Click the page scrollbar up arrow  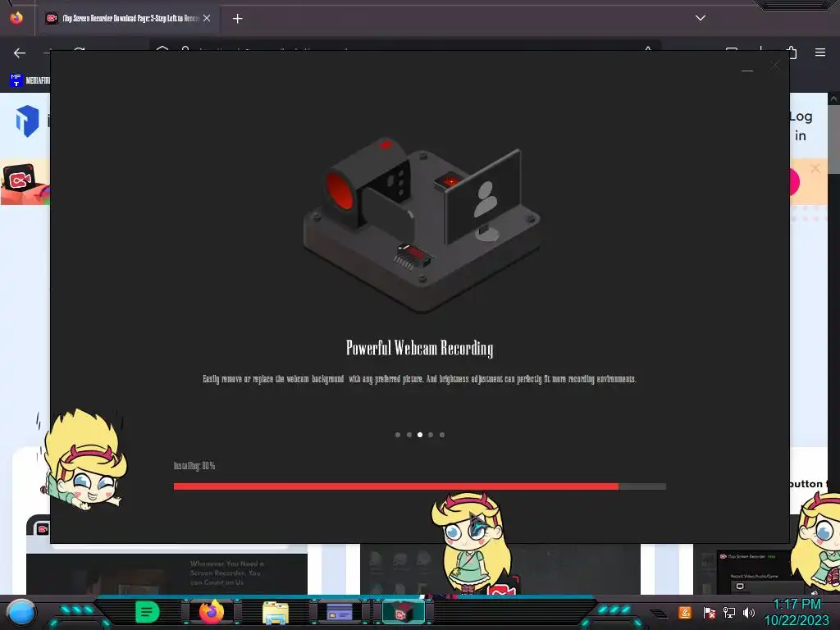[x=833, y=98]
